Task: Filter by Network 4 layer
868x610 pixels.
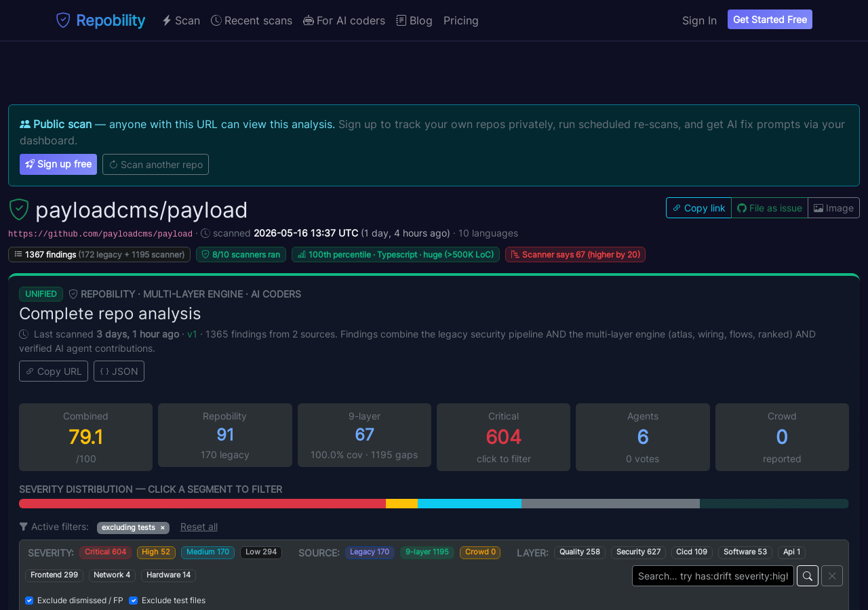Action: coord(112,575)
